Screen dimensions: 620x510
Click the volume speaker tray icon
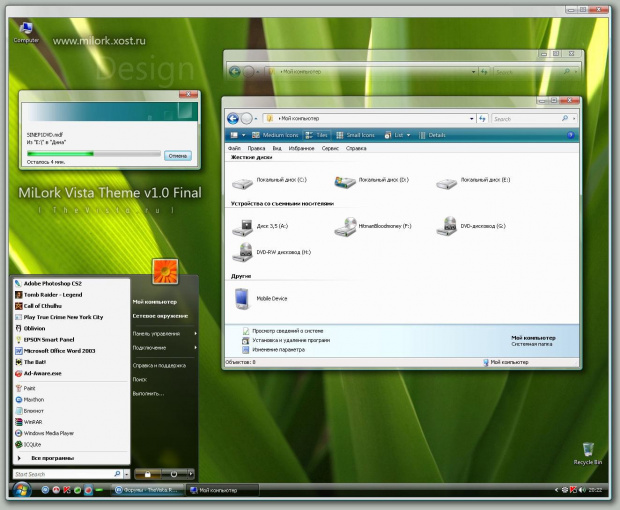tap(582, 490)
